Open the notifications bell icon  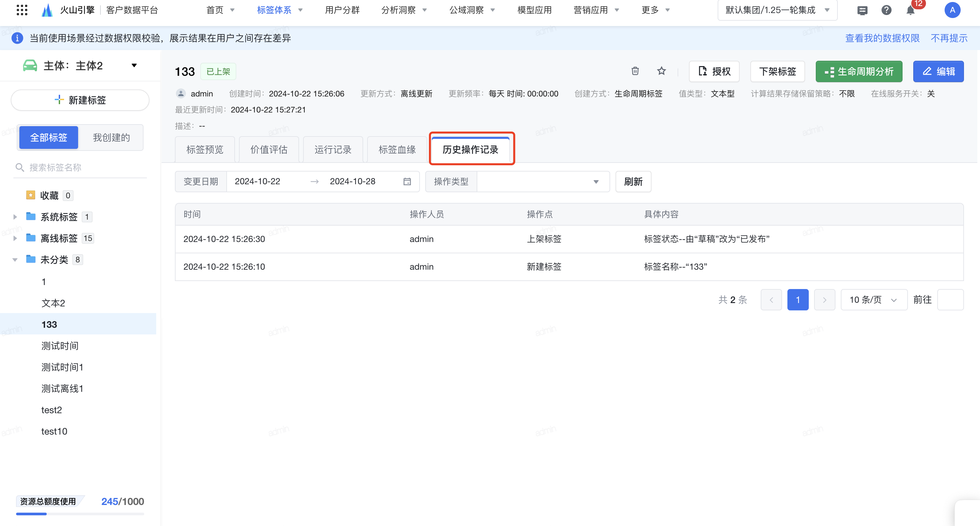click(x=910, y=10)
